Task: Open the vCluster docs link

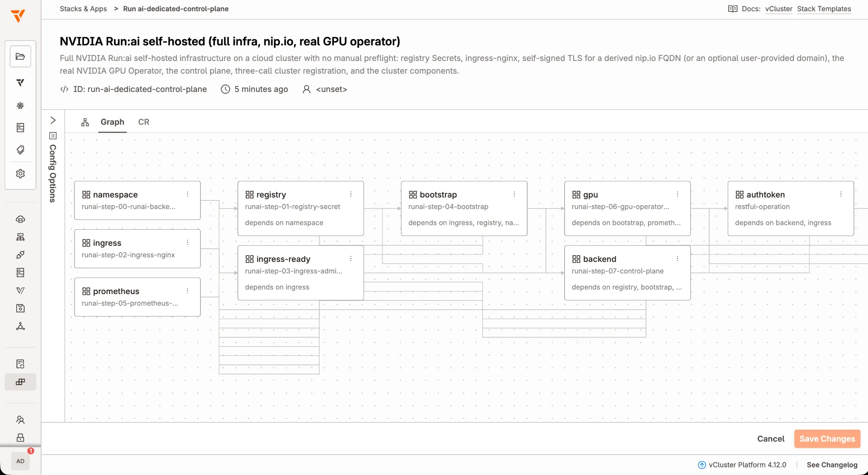Action: click(x=779, y=9)
